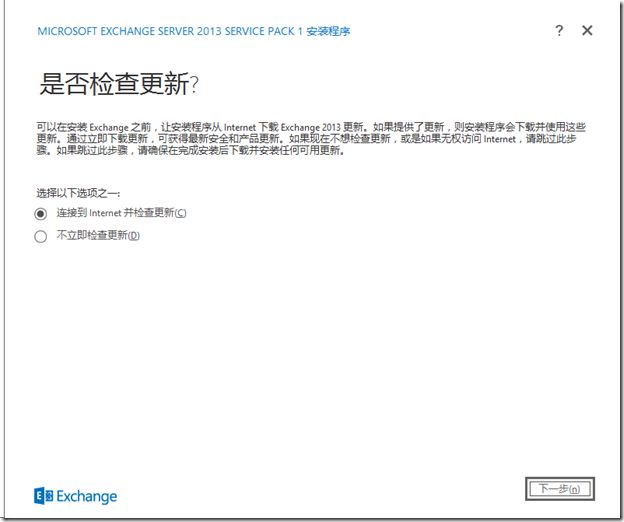Click the word Internet in the first description line
This screenshot has height=522, width=624.
(240, 128)
